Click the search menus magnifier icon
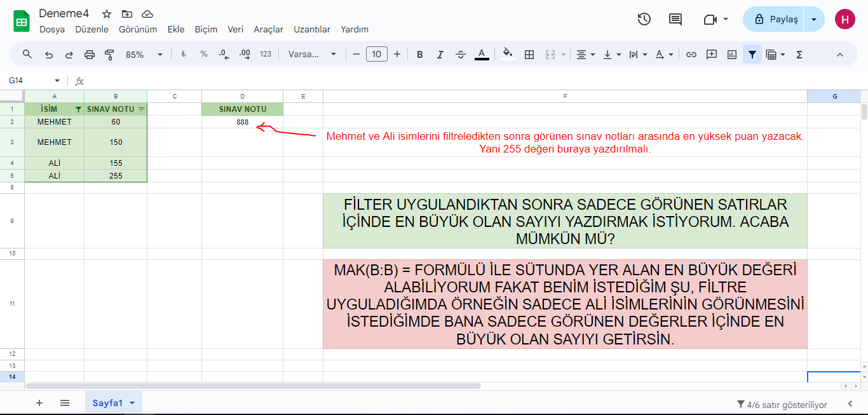This screenshot has width=868, height=415. tap(27, 55)
